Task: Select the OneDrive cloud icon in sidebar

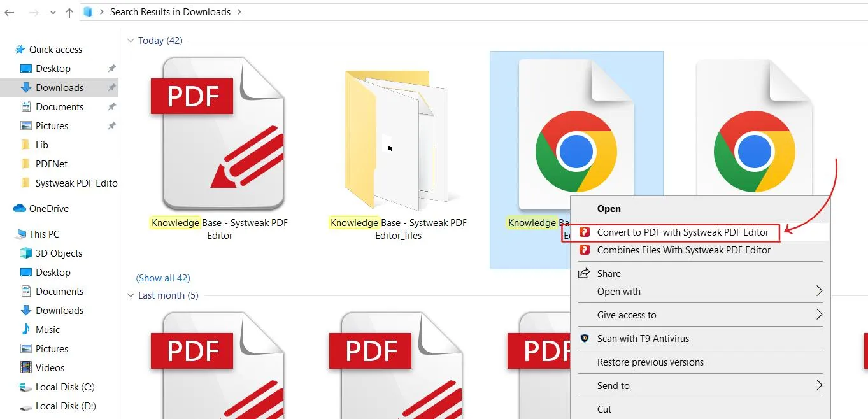Action: 20,209
